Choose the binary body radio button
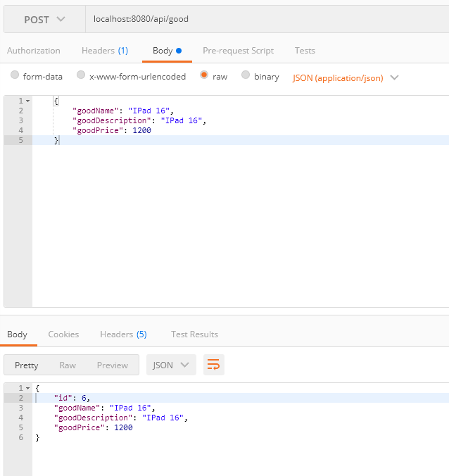This screenshot has width=449, height=476. [246, 75]
